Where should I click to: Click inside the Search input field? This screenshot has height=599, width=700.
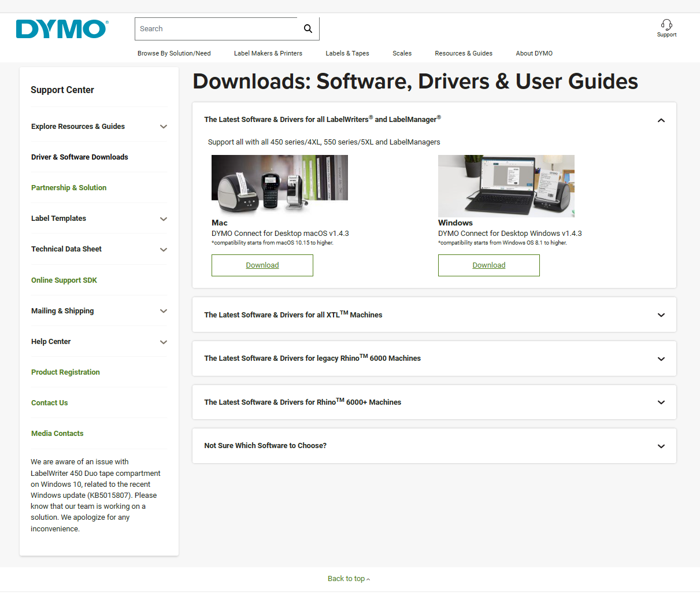click(217, 29)
